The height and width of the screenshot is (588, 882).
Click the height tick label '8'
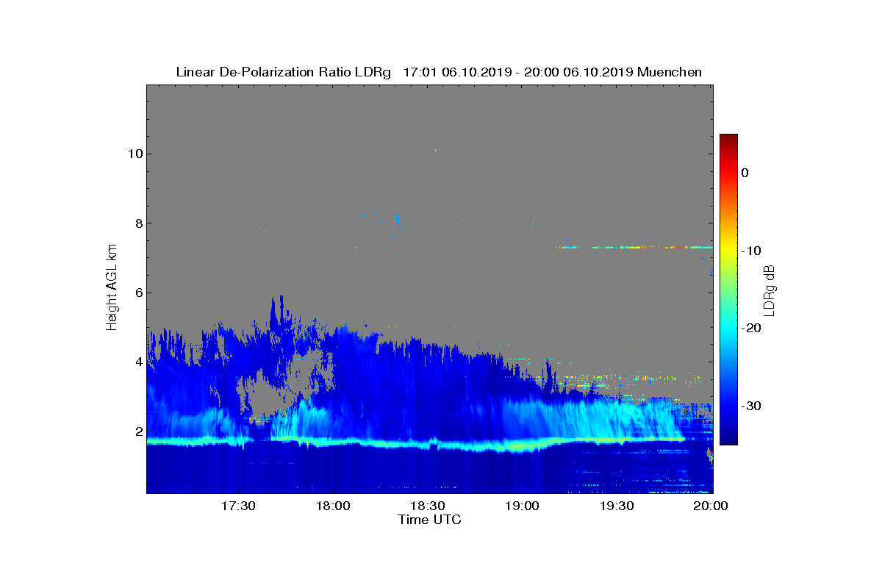[137, 223]
